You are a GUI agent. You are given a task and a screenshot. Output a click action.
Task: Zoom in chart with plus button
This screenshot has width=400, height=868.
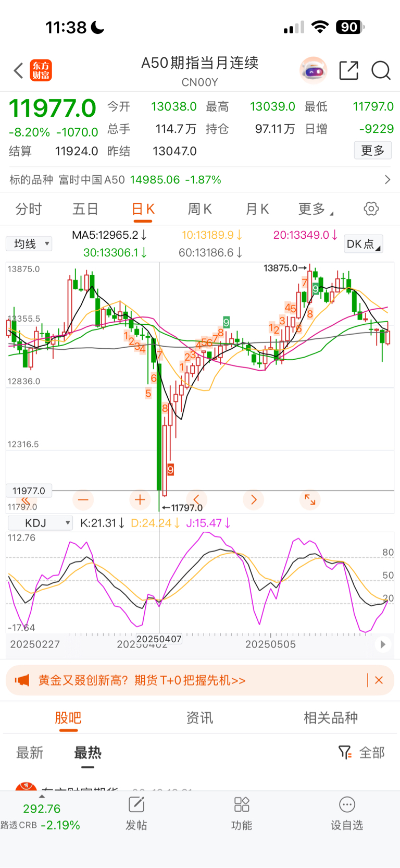[x=140, y=500]
